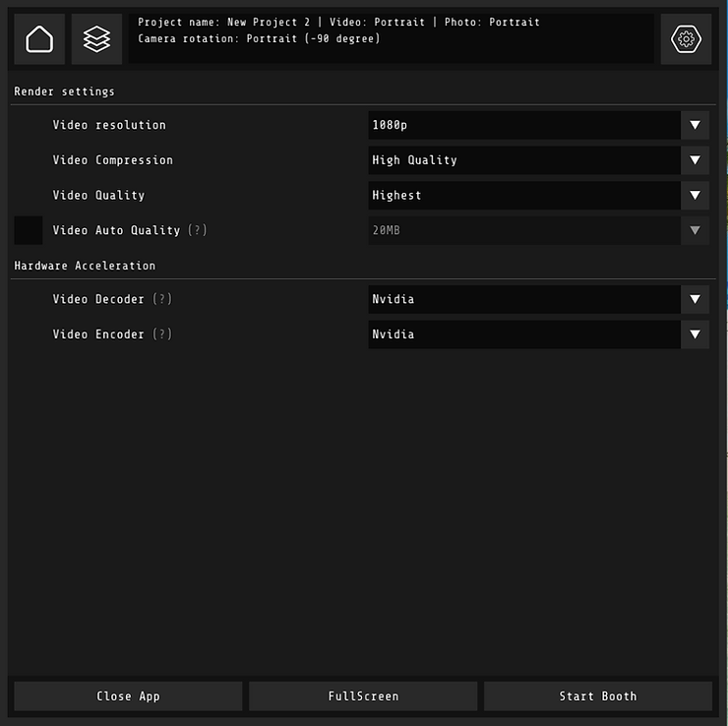Click the Video Compression label
Screen dimensions: 728x726
(x=113, y=160)
